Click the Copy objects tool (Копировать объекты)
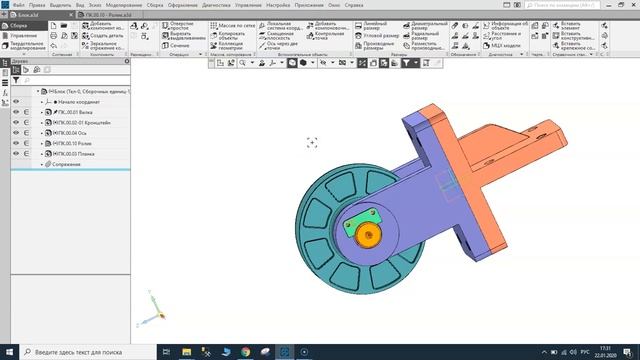The width and height of the screenshot is (640, 360). (x=227, y=36)
